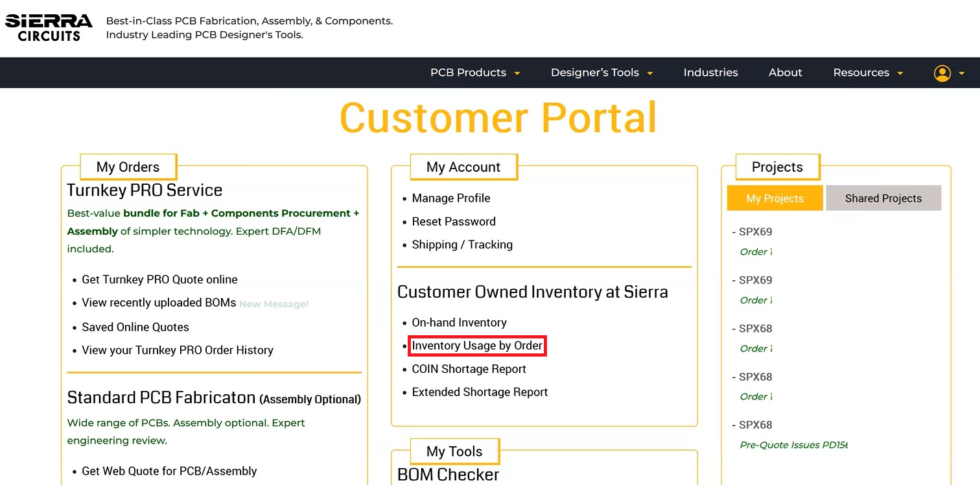The width and height of the screenshot is (980, 485).
Task: Open the Extended Shortage Report
Action: point(480,392)
